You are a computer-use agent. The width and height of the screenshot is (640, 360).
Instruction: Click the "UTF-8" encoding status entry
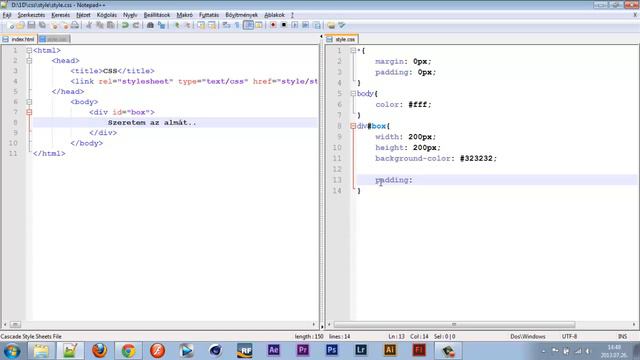(569, 336)
